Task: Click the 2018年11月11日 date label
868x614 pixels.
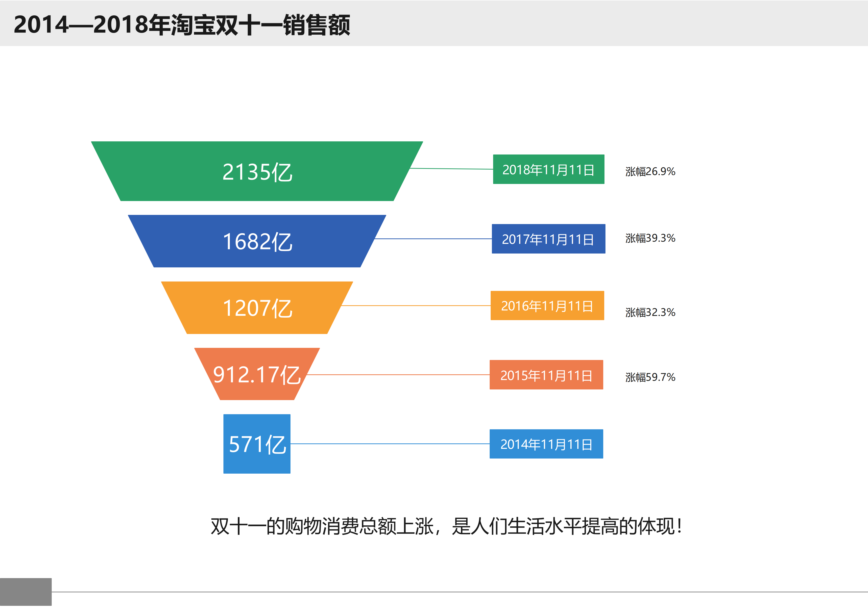Action: tap(549, 169)
